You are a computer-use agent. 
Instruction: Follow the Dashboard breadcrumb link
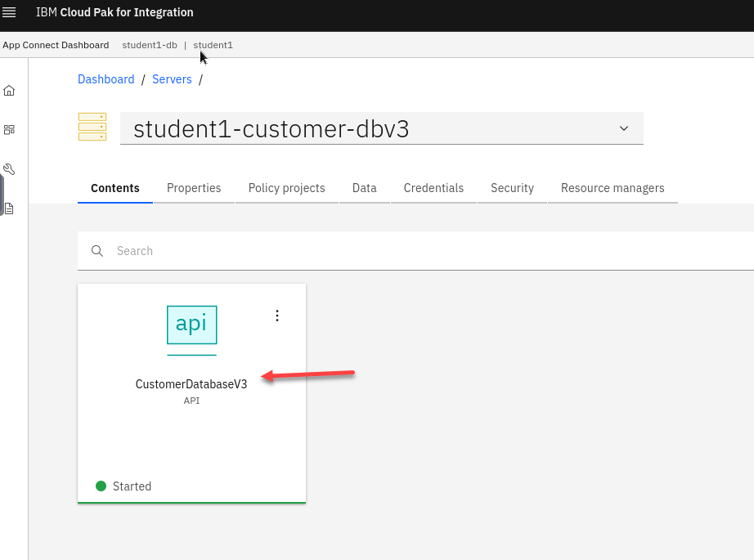click(105, 79)
